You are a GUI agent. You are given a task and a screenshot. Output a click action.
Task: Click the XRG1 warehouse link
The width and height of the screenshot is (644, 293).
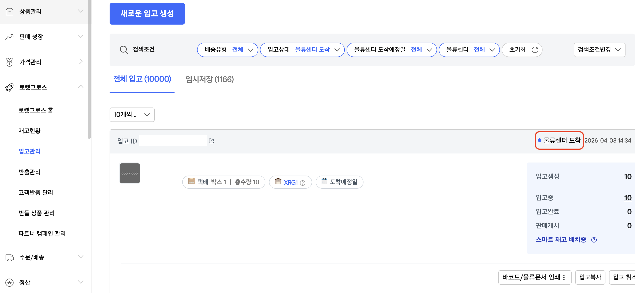[291, 183]
